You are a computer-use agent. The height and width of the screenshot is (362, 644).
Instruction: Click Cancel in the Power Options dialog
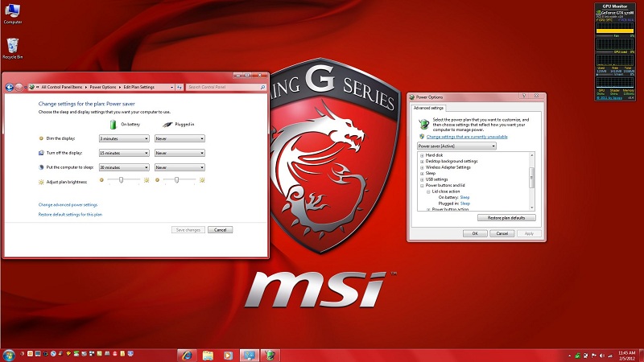(502, 233)
